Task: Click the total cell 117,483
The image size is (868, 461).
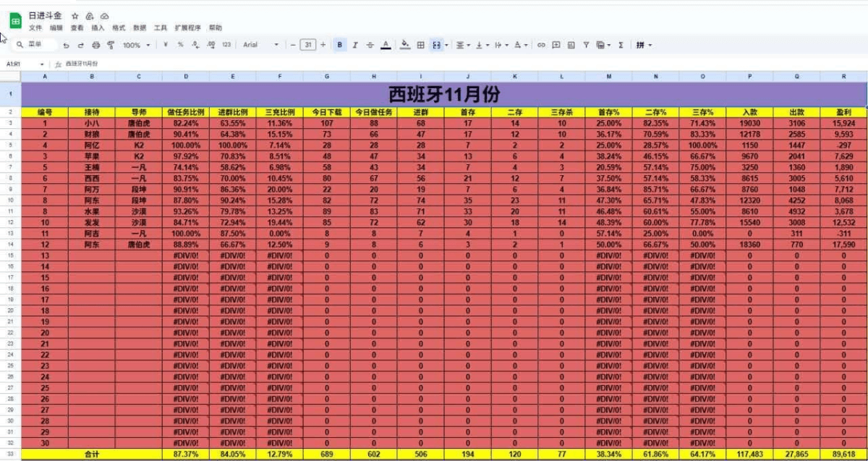Action: click(x=749, y=454)
